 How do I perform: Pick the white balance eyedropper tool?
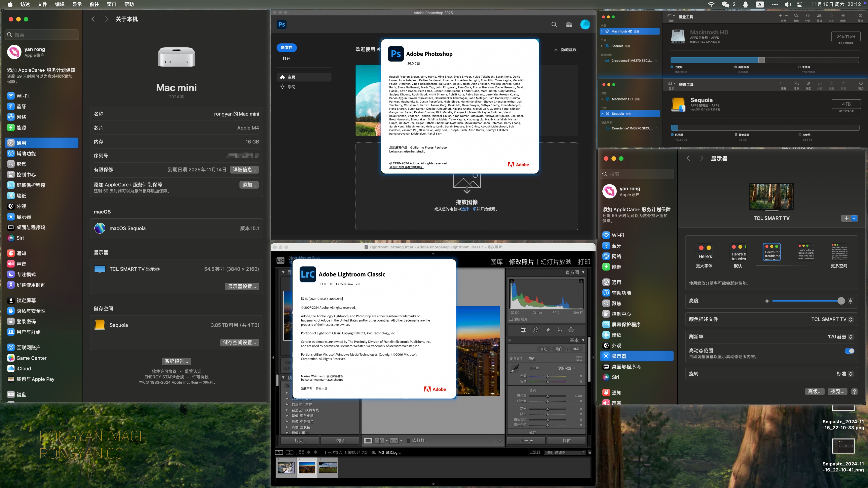[x=515, y=369]
